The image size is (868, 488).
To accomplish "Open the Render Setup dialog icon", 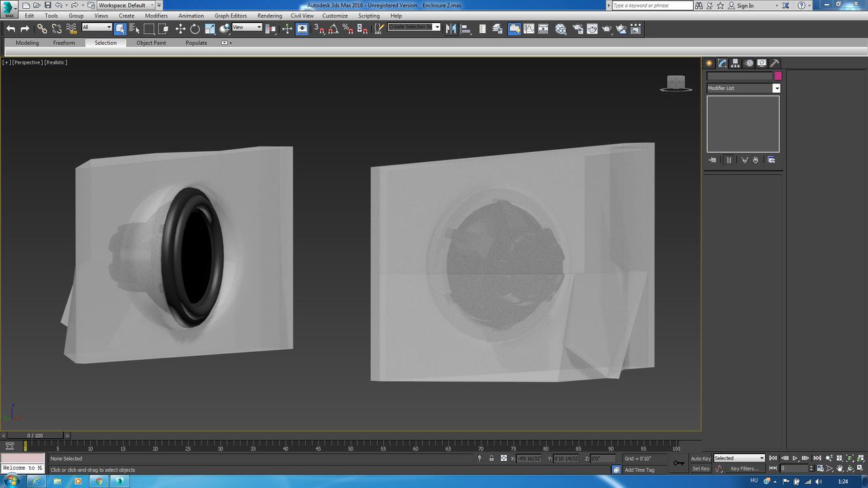I will pos(577,28).
